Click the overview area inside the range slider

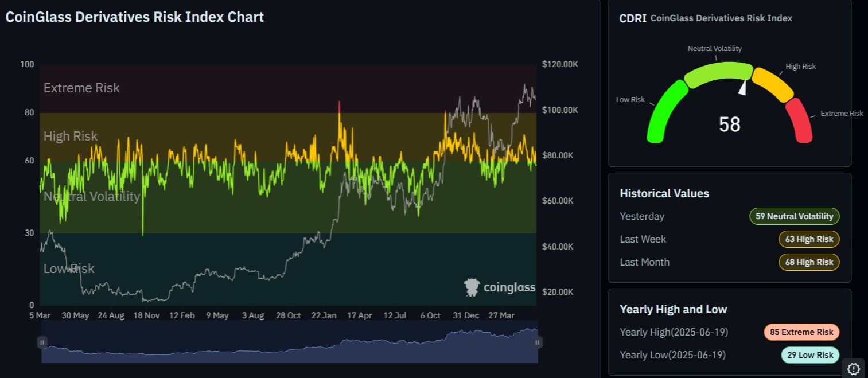290,342
